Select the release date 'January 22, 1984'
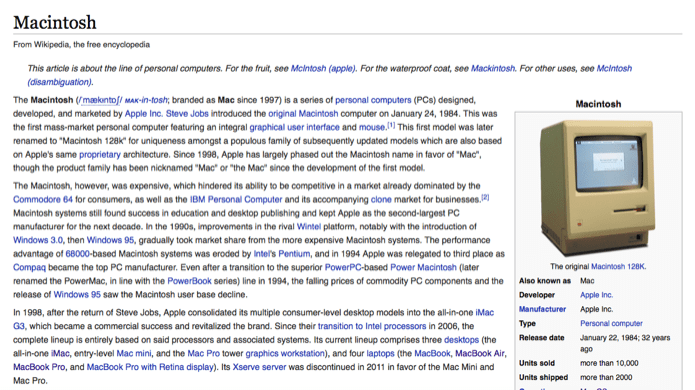Image resolution: width=695 pixels, height=390 pixels. 609,338
